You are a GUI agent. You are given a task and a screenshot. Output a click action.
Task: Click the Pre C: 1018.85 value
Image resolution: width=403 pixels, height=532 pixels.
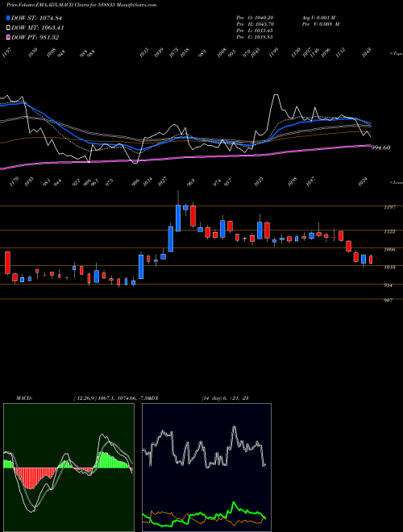(255, 37)
